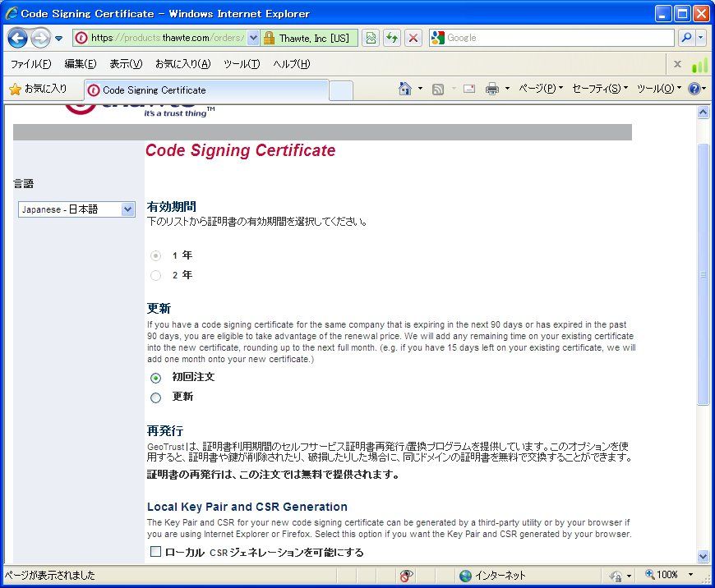Click the browser Back arrow button
The width and height of the screenshot is (715, 588).
[x=17, y=38]
